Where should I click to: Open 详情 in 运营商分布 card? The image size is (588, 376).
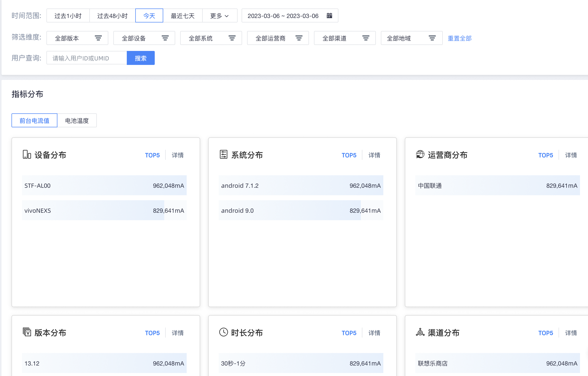[x=571, y=155]
